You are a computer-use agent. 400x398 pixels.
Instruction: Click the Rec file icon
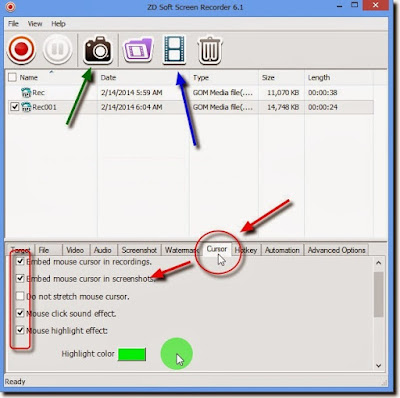pos(26,92)
